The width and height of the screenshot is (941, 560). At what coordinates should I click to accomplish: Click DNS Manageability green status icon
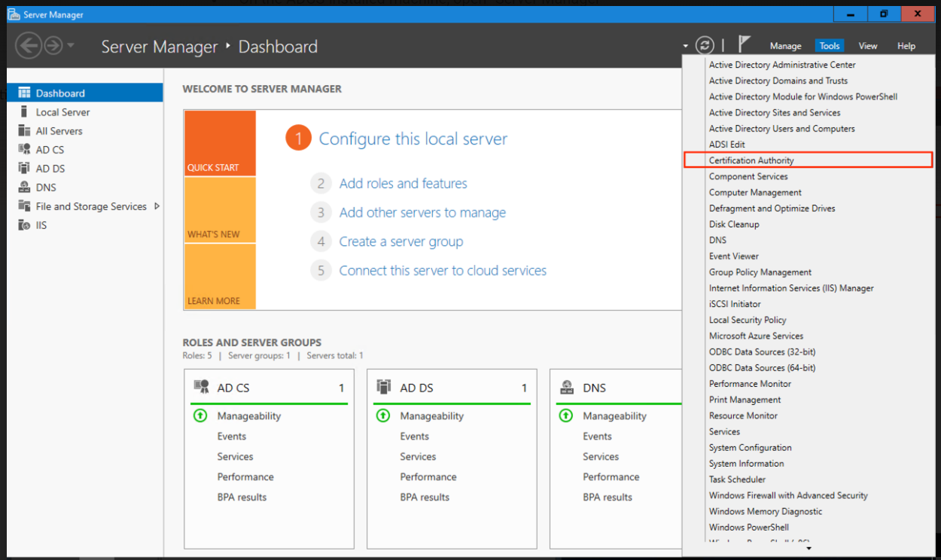coord(566,415)
